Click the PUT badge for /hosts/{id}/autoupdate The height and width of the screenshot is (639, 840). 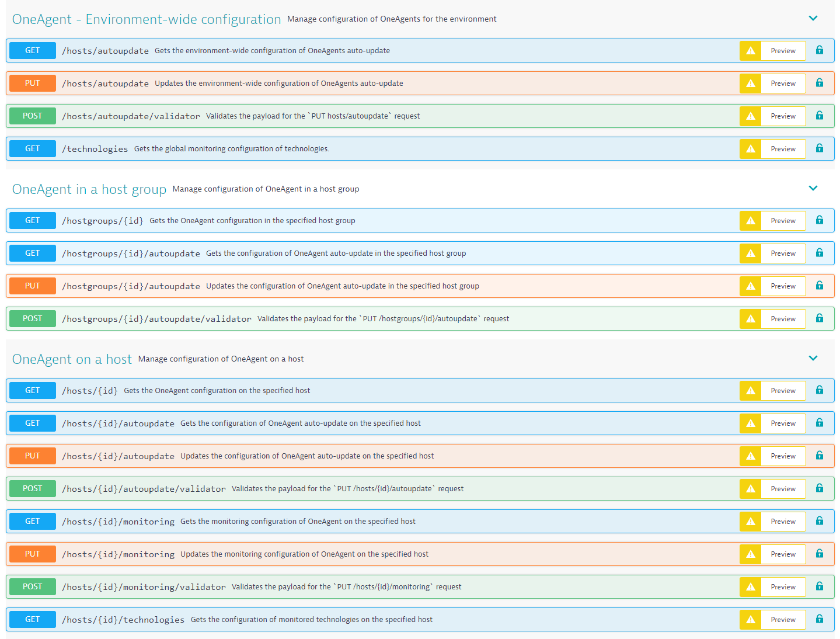(33, 456)
